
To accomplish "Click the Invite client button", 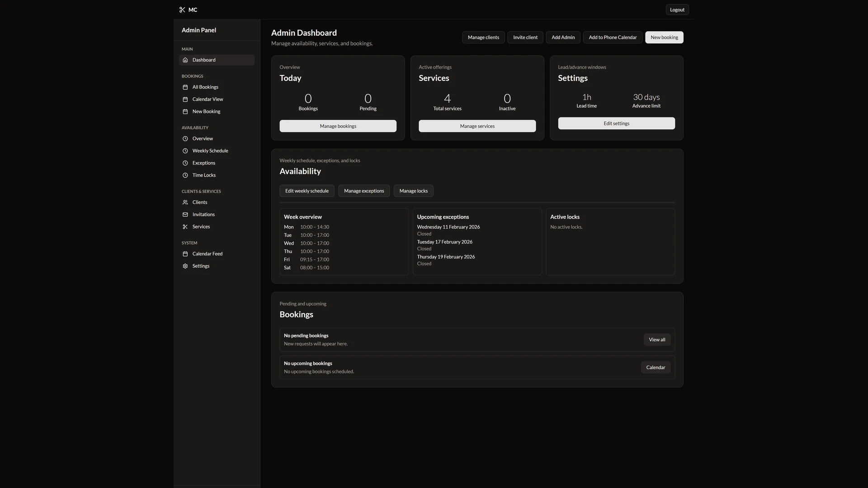I will 525,38.
